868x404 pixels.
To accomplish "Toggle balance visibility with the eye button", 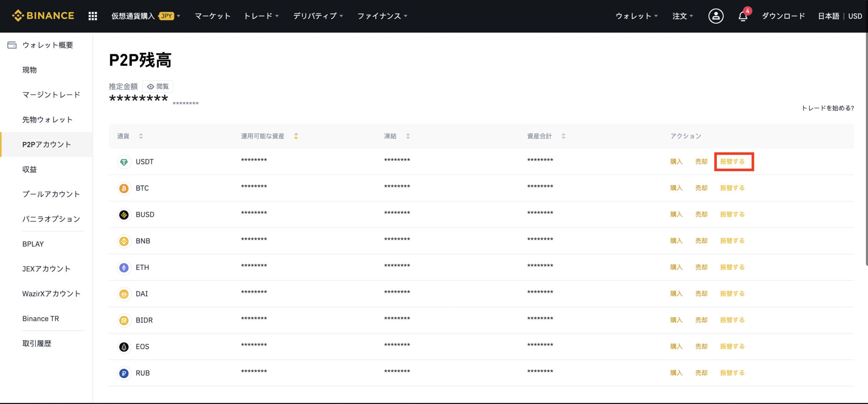I will coord(158,86).
